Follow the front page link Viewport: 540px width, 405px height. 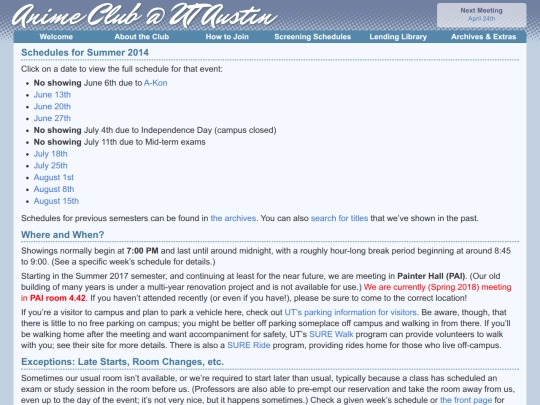click(466, 400)
